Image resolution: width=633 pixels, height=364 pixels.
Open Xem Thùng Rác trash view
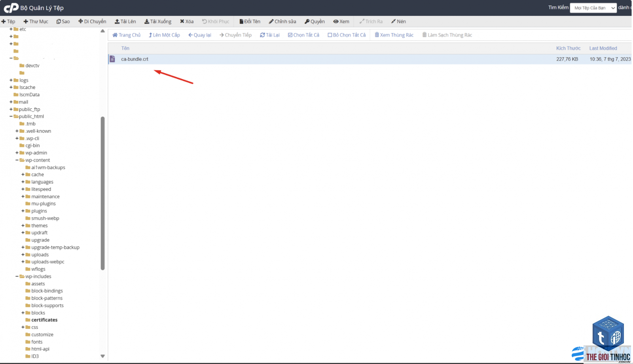point(394,35)
